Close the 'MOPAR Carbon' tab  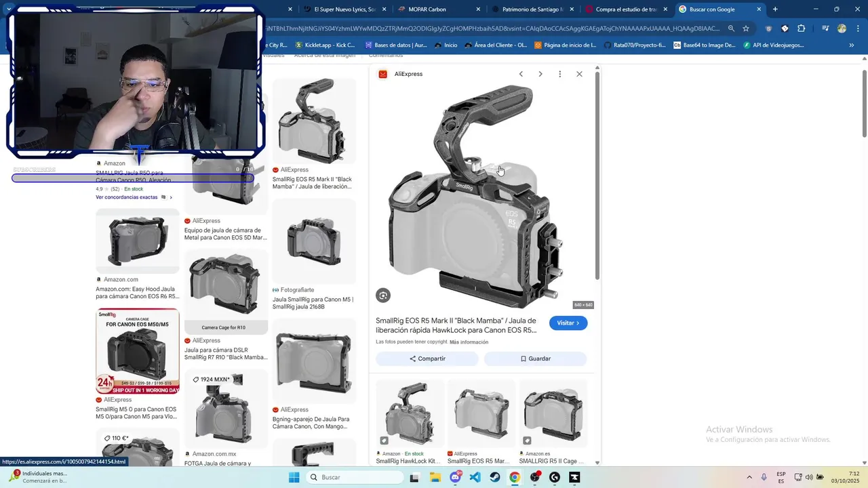click(x=478, y=9)
